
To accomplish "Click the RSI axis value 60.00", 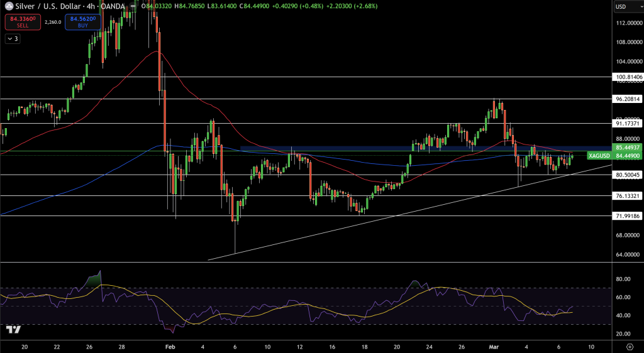I will tap(623, 297).
